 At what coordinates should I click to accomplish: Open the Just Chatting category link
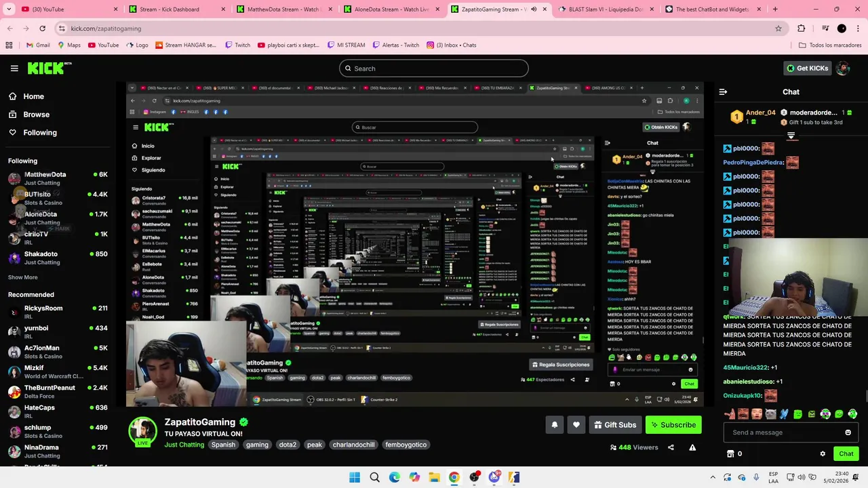pos(184,445)
